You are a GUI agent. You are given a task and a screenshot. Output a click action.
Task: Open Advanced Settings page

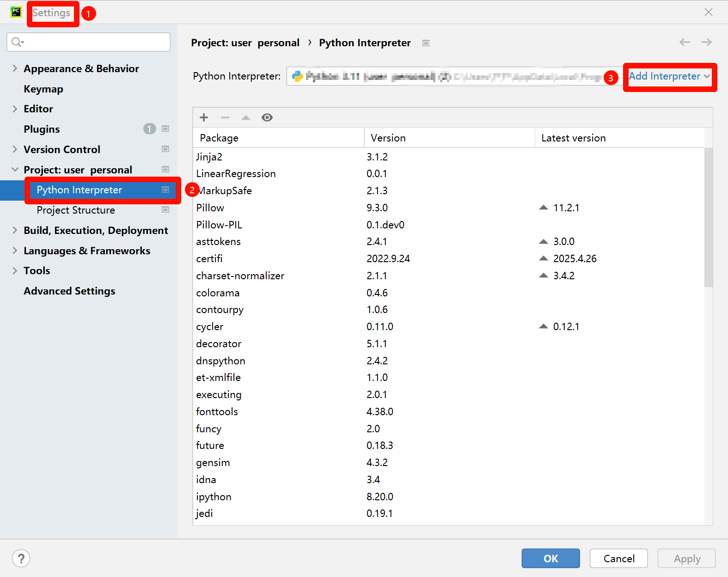pyautogui.click(x=69, y=291)
